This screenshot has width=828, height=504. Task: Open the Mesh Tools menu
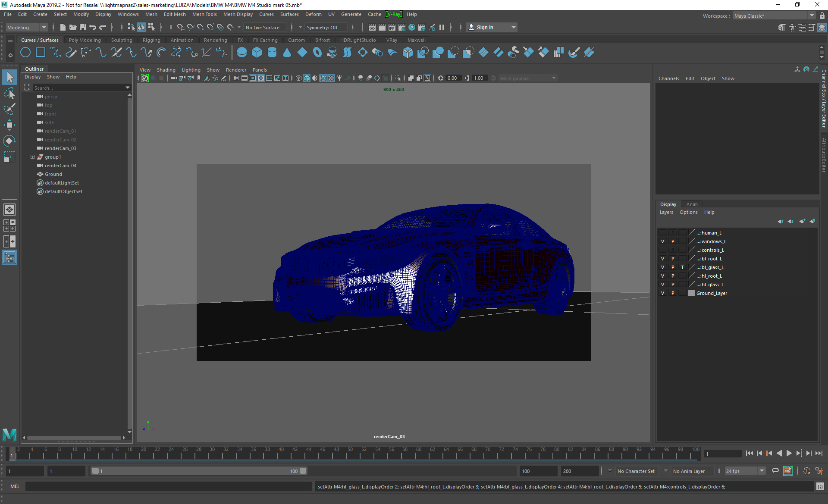coord(204,14)
